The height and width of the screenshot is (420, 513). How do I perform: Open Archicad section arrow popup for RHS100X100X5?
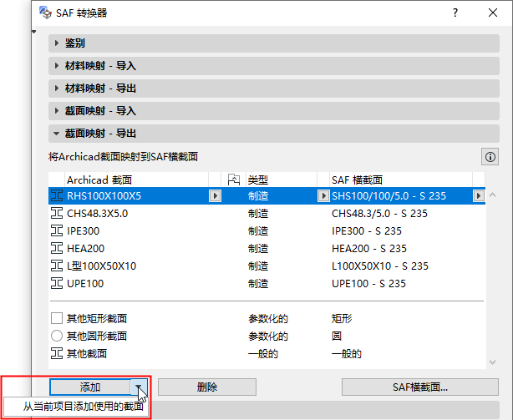tap(215, 195)
